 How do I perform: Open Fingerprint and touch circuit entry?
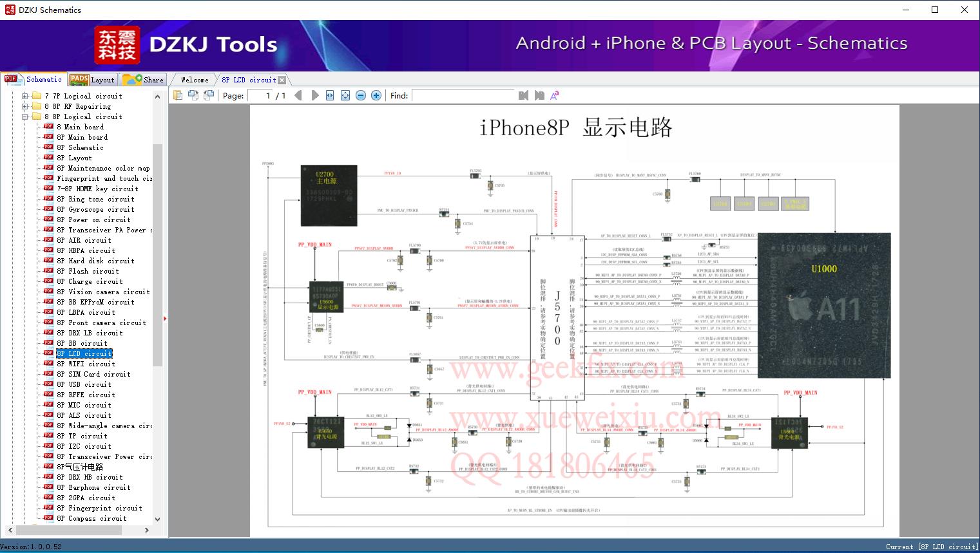(104, 178)
